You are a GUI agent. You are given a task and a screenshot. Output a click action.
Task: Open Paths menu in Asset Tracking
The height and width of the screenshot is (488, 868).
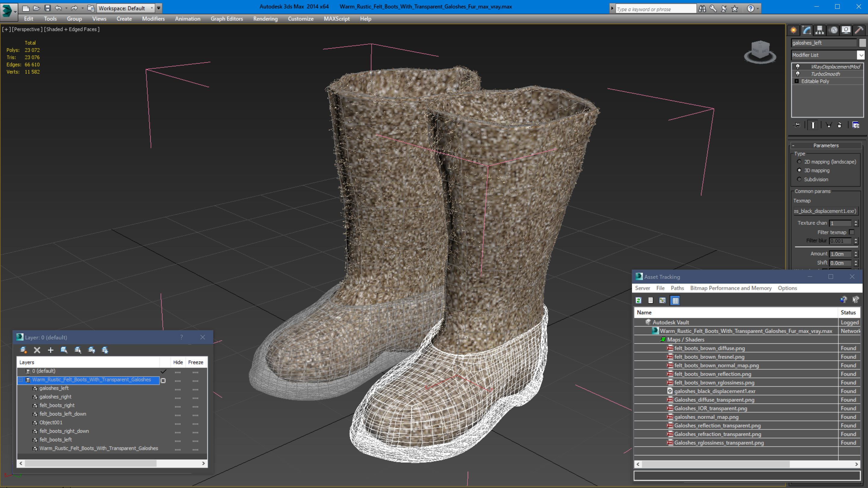click(677, 288)
